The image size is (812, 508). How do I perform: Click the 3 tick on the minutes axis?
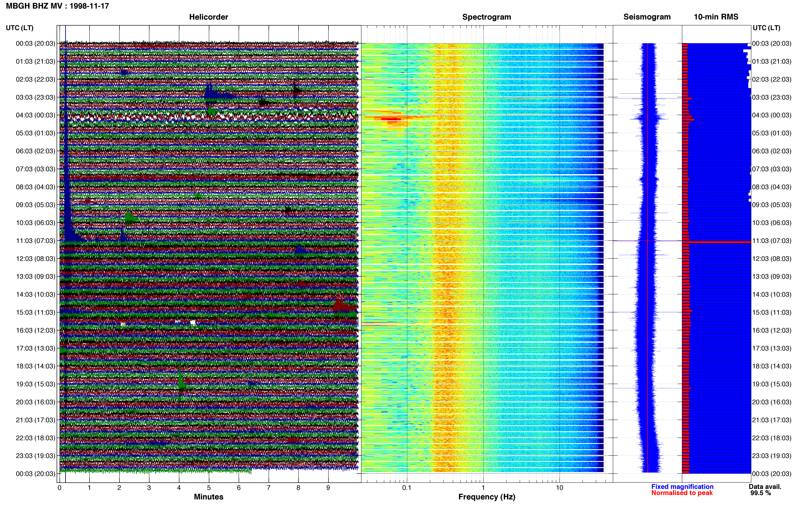[x=149, y=487]
